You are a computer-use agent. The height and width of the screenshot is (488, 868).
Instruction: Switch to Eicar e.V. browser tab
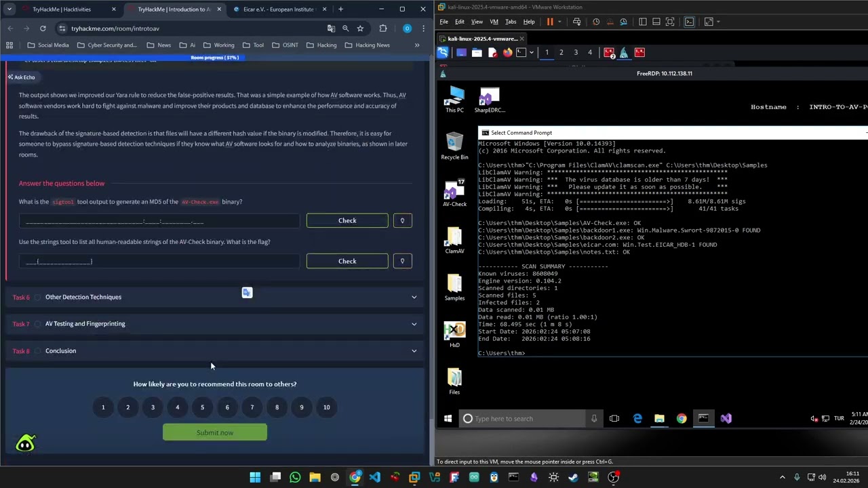279,9
